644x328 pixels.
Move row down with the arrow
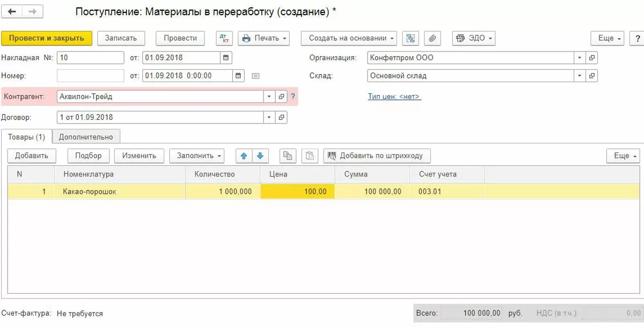coord(260,156)
